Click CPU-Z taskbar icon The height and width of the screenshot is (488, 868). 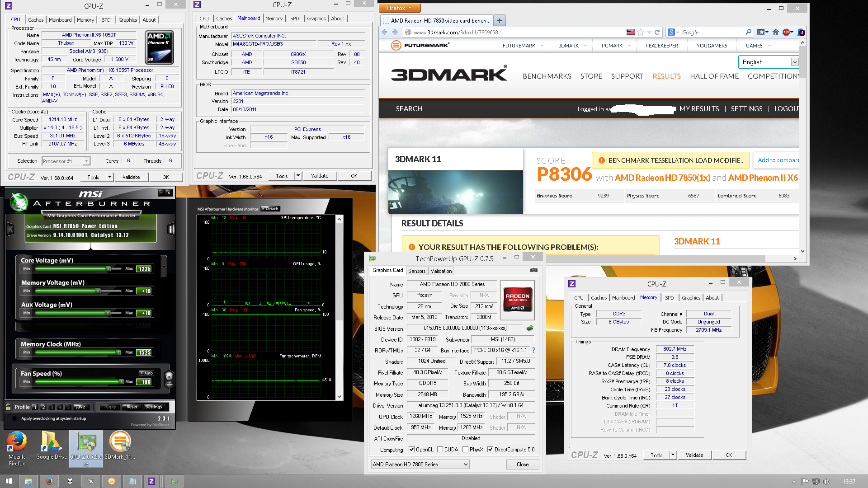(151, 481)
